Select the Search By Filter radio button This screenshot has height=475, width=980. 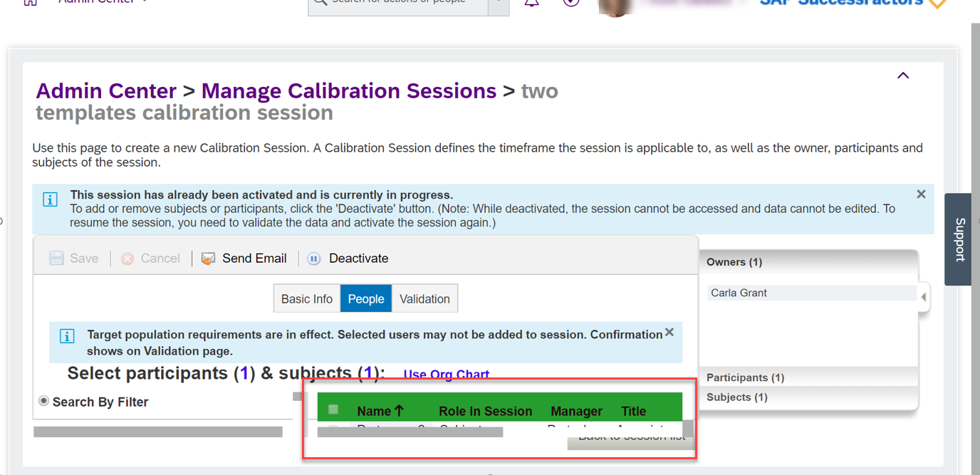coord(44,402)
